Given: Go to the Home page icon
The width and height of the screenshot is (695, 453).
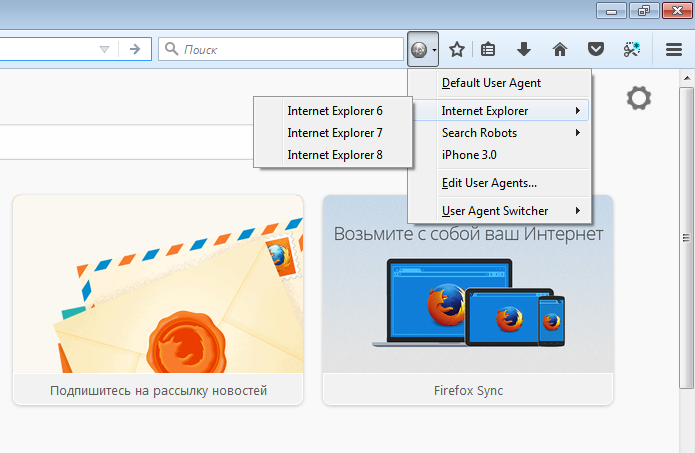Looking at the screenshot, I should (x=560, y=49).
